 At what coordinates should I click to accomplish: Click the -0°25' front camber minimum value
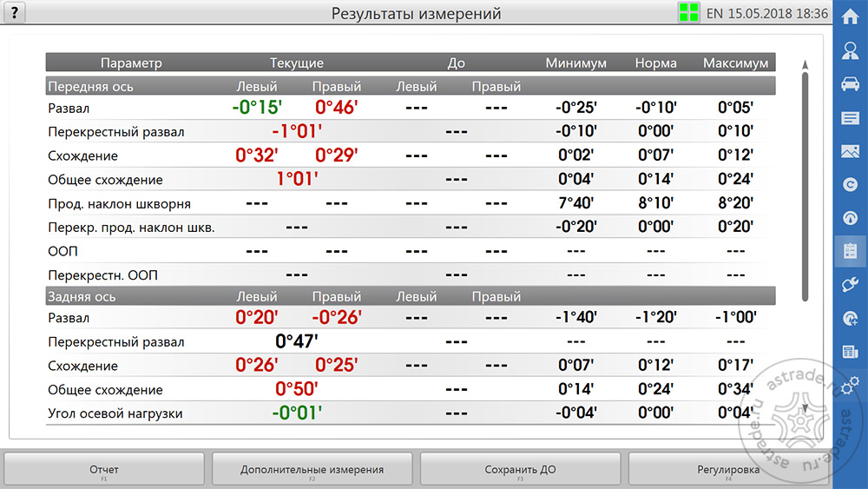[x=575, y=107]
